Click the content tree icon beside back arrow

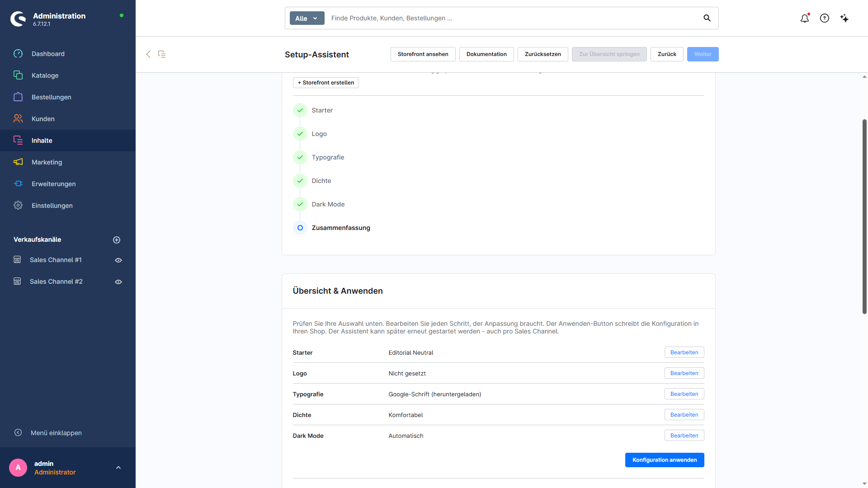click(162, 54)
